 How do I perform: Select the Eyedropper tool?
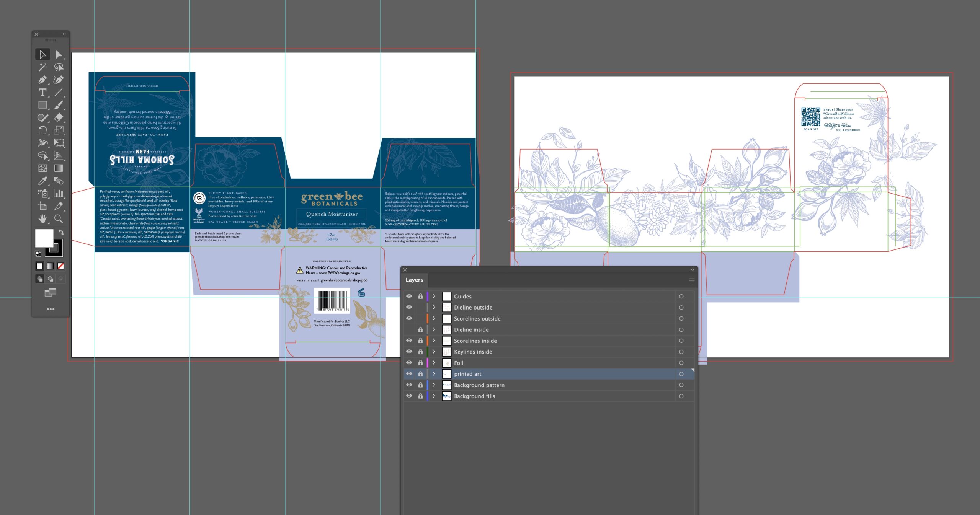(x=42, y=181)
